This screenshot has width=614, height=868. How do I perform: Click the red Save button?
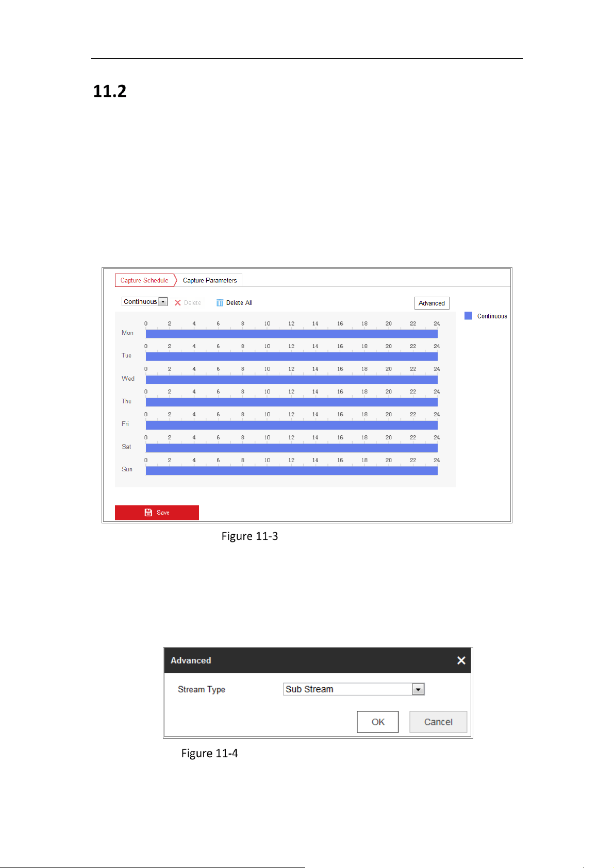tap(157, 513)
